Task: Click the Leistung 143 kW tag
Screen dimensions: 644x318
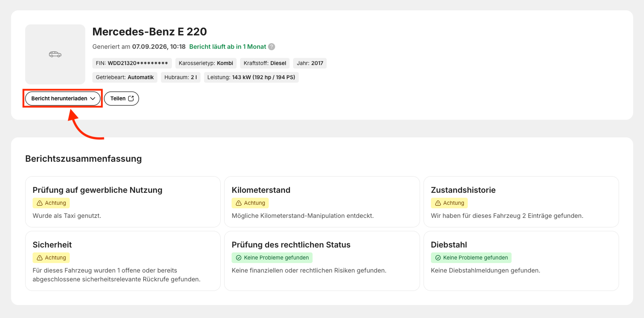Action: pos(251,77)
